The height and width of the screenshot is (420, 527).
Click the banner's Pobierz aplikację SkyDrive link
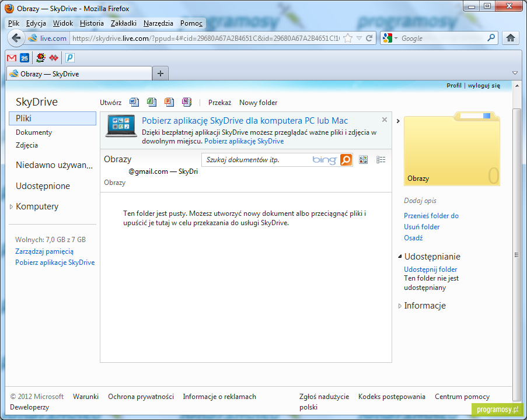tap(244, 141)
